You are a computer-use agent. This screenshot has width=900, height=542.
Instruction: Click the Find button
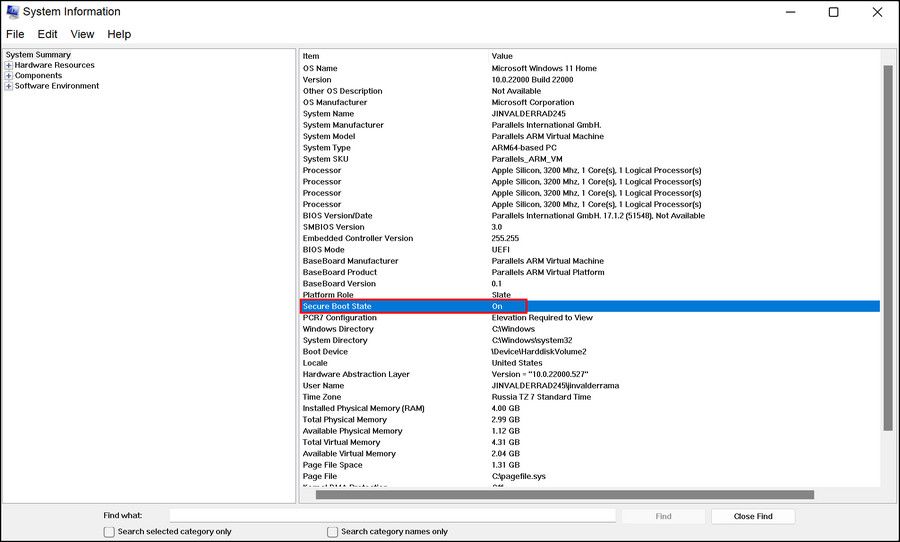tap(663, 516)
